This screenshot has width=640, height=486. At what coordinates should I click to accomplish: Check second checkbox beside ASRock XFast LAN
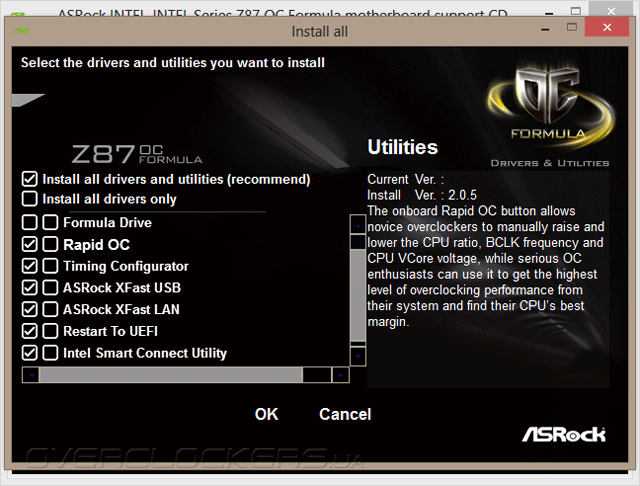tap(50, 309)
